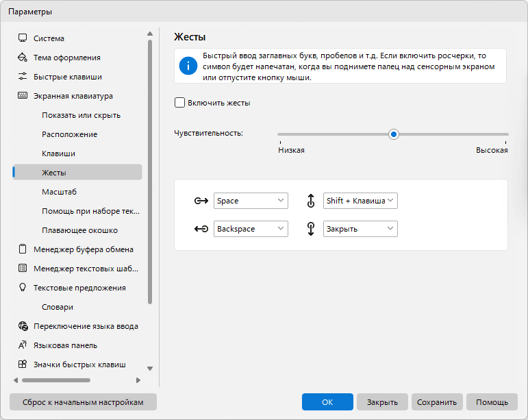Click the sidebar horizontal scrollbar thumb
This screenshot has height=420, width=528.
(56, 380)
